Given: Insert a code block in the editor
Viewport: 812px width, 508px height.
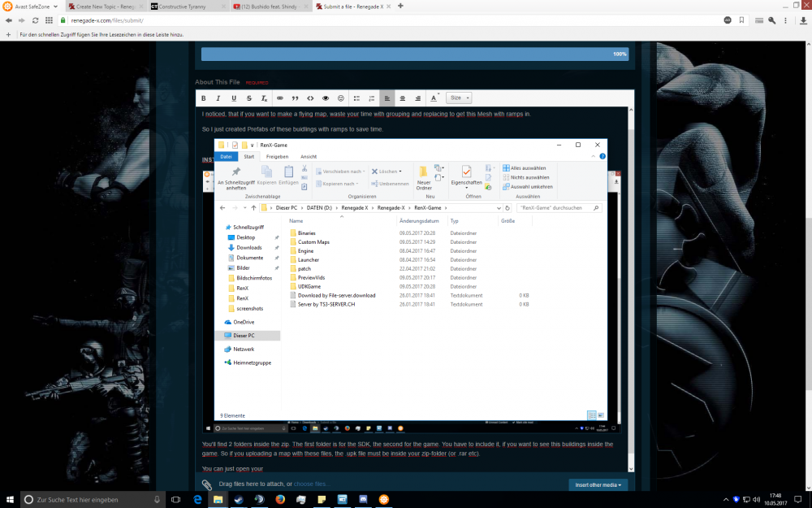Looking at the screenshot, I should click(310, 98).
